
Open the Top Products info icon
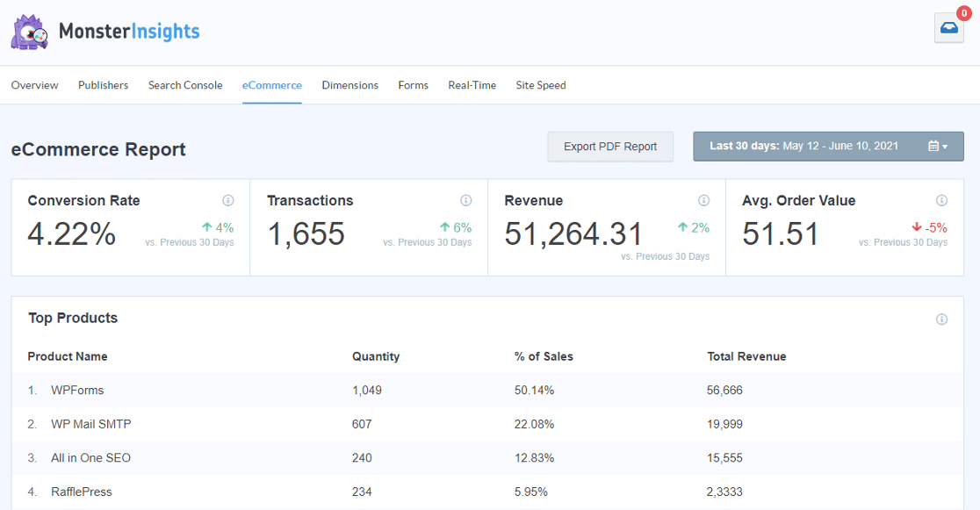point(941,318)
